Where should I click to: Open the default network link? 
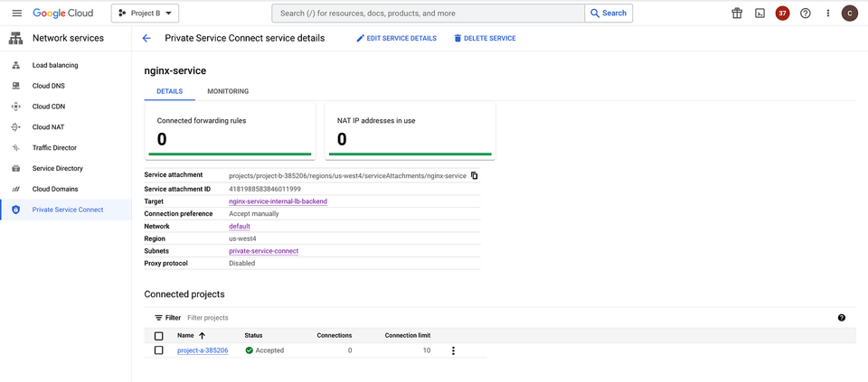click(240, 226)
